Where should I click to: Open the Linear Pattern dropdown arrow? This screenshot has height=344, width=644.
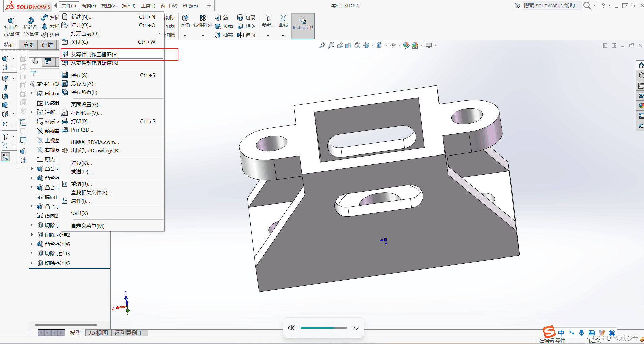(203, 36)
